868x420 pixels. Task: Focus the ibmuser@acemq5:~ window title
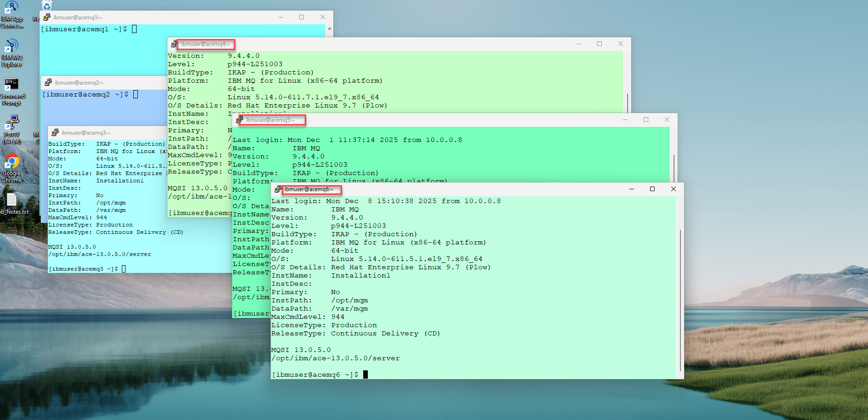click(270, 120)
